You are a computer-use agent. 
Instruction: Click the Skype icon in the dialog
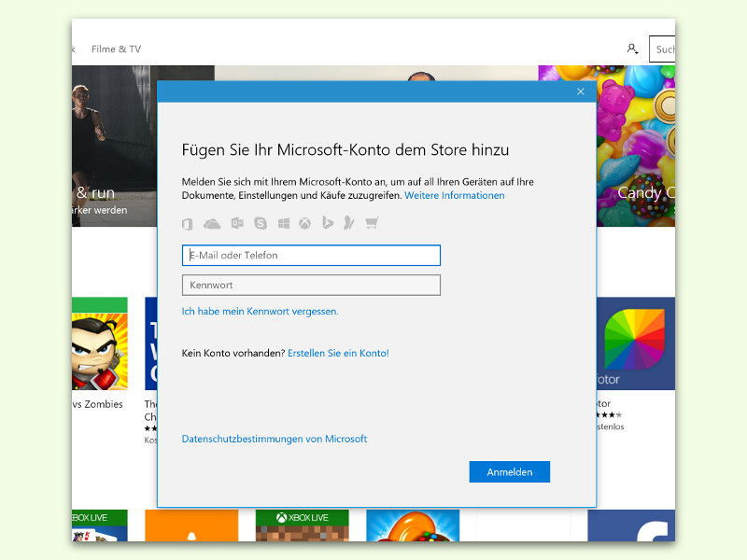261,223
